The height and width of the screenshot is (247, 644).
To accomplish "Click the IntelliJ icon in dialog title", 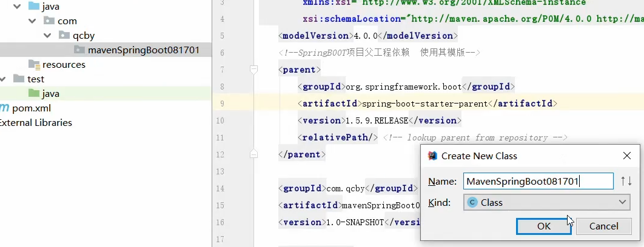I will click(x=432, y=156).
